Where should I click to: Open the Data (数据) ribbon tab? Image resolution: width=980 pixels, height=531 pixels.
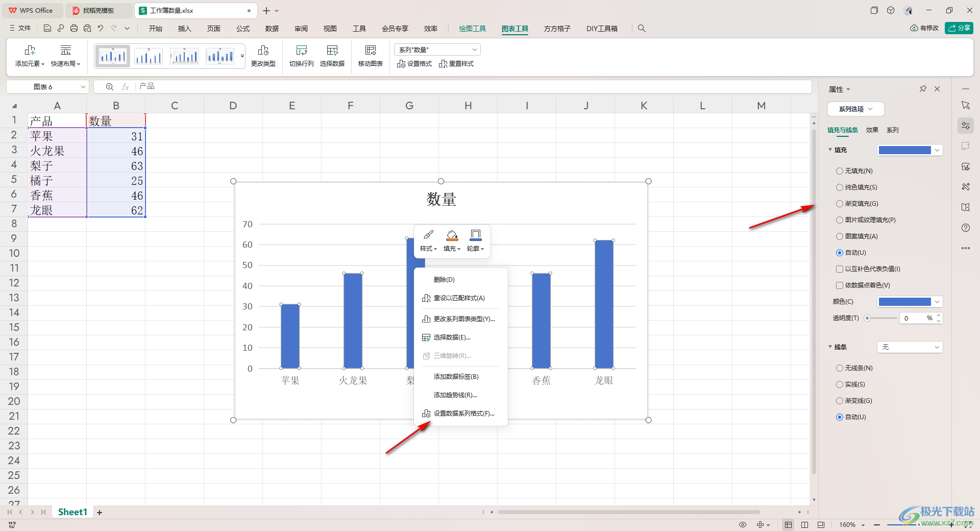[272, 29]
